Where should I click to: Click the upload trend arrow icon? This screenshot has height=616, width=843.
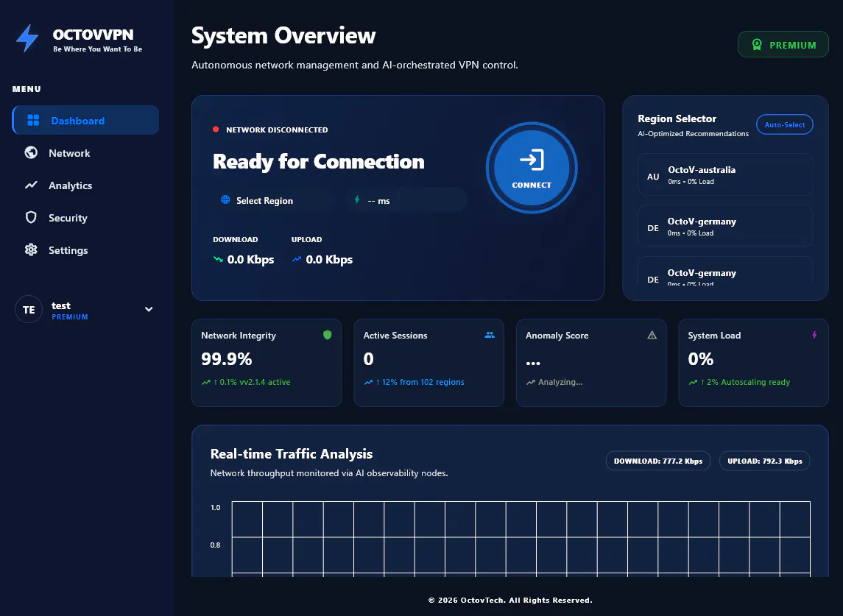click(296, 259)
